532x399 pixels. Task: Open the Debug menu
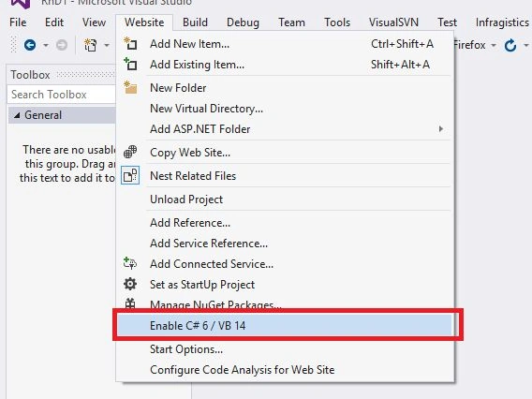click(243, 22)
